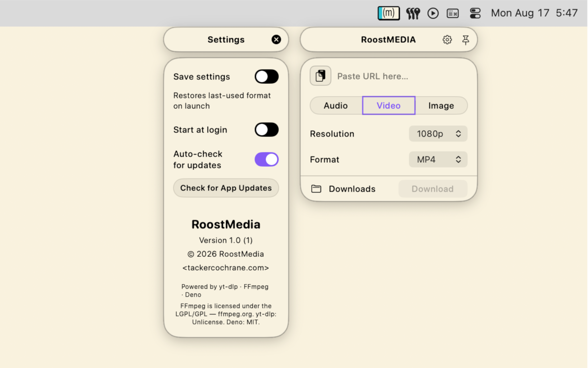588x368 pixels.
Task: Close the Settings panel
Action: [x=276, y=39]
